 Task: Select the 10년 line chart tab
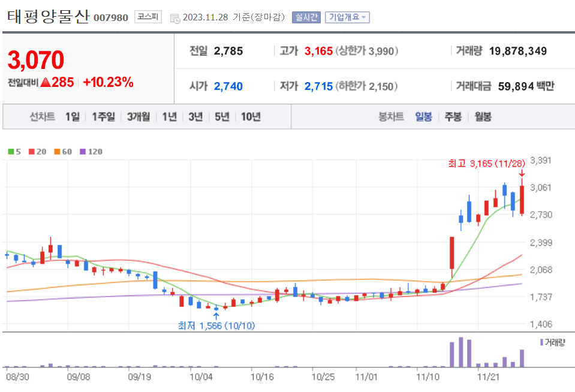(251, 117)
